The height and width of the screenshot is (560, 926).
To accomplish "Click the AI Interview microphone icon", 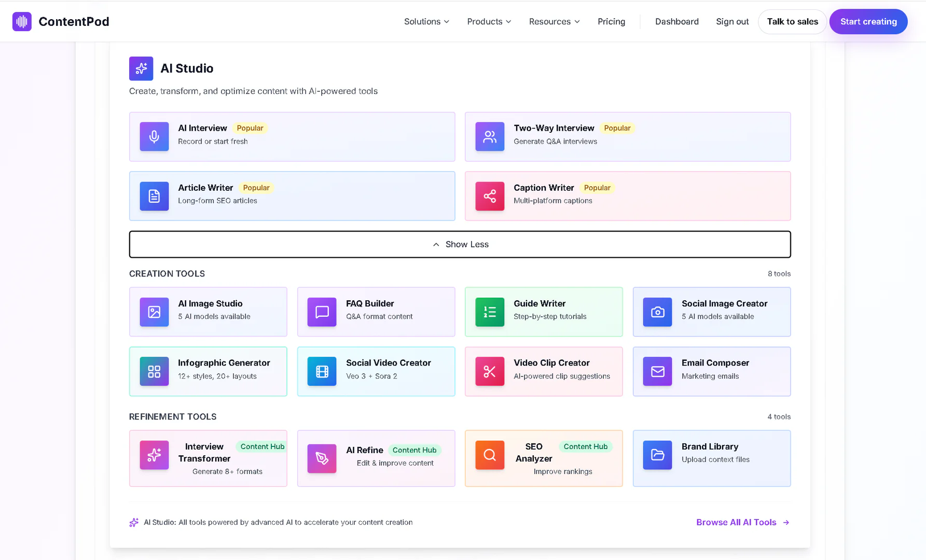I will (154, 136).
